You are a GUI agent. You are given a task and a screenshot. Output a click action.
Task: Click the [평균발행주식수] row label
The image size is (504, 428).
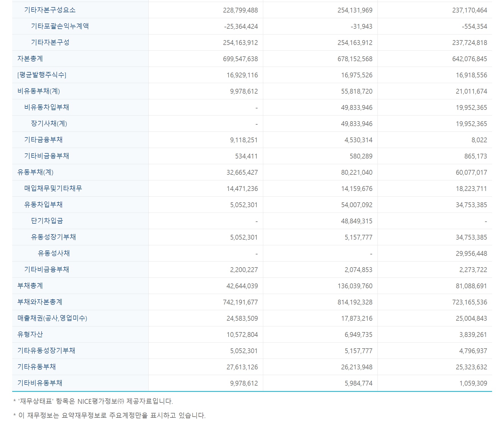pos(42,75)
